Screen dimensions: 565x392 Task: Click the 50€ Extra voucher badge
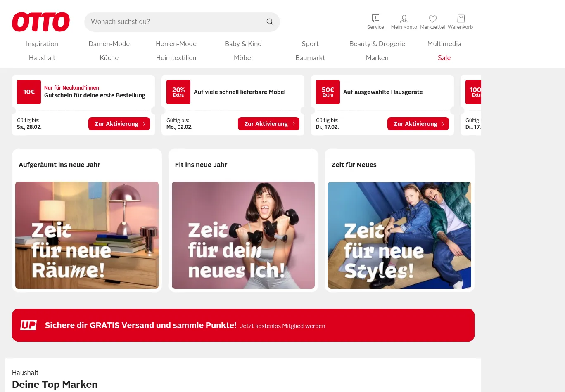click(328, 92)
